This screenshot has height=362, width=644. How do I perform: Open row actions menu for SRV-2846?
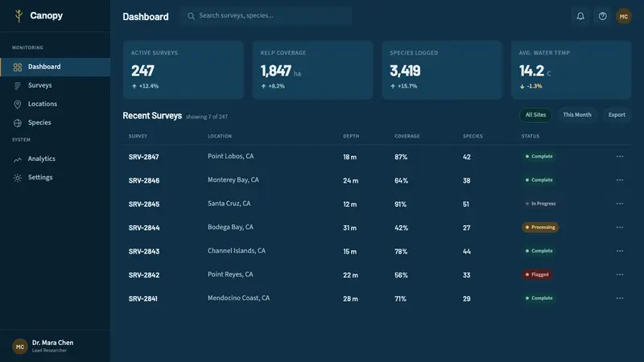[x=619, y=180]
